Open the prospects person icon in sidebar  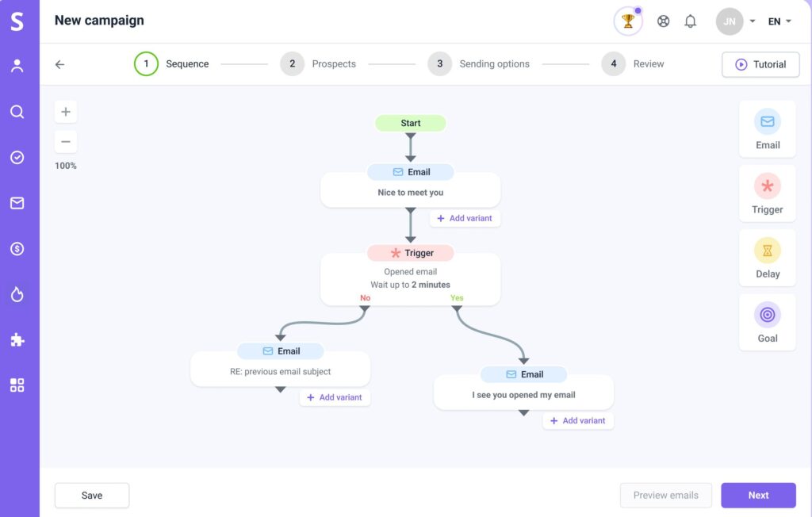(17, 66)
